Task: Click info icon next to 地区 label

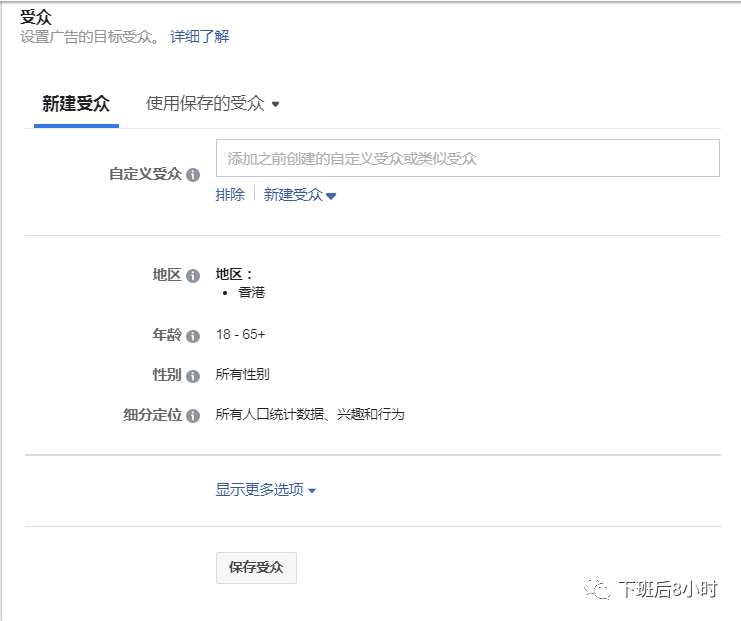Action: click(x=192, y=275)
